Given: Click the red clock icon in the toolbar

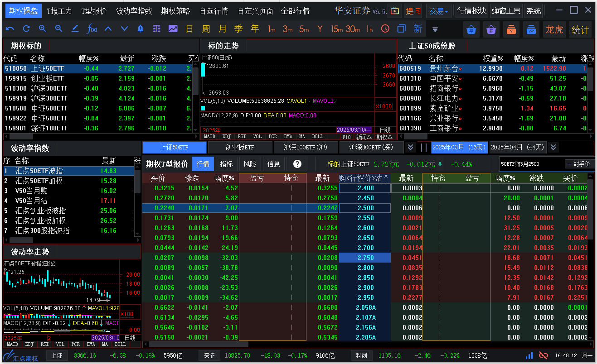Looking at the screenshot, I should pyautogui.click(x=385, y=29).
